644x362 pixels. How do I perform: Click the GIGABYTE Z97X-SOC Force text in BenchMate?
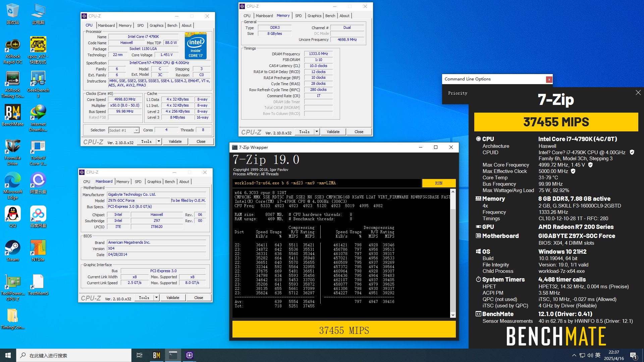[x=577, y=236]
